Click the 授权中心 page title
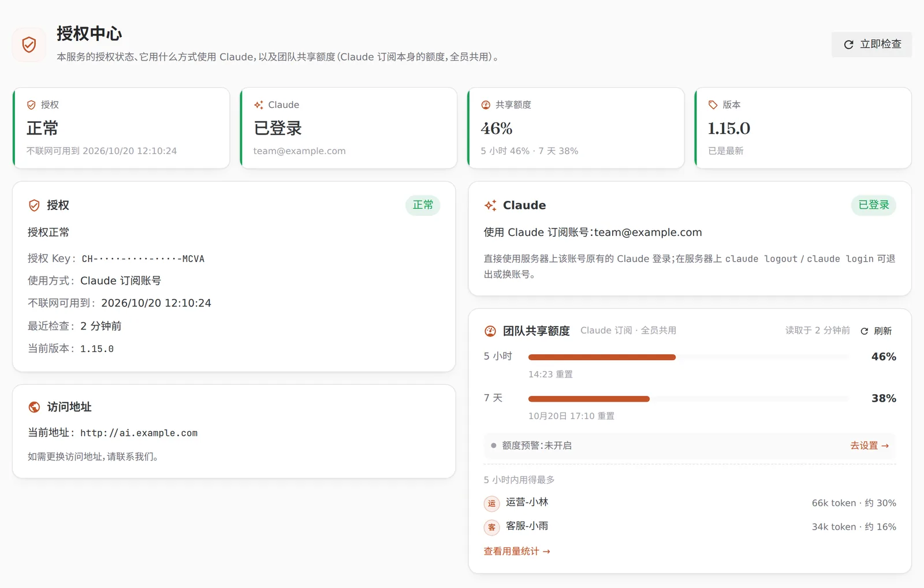Image resolution: width=924 pixels, height=588 pixels. point(89,34)
